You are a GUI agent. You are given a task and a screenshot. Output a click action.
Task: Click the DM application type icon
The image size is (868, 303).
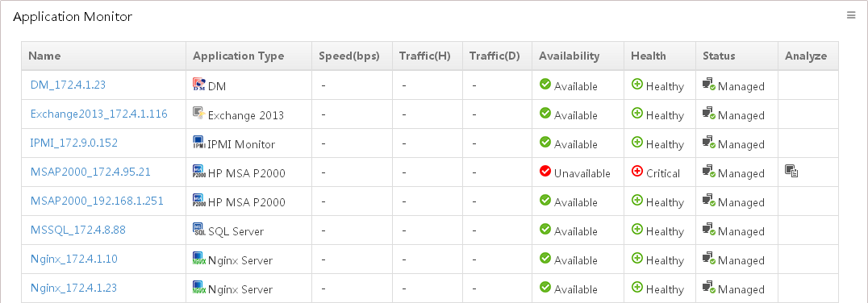pyautogui.click(x=198, y=84)
